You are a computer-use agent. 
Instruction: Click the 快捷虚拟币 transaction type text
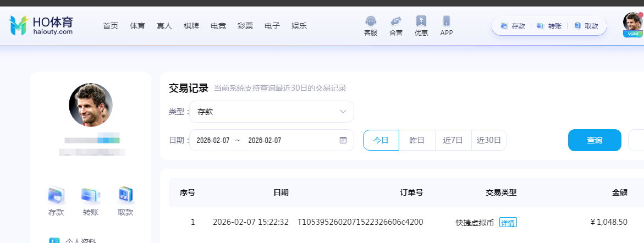click(x=475, y=223)
